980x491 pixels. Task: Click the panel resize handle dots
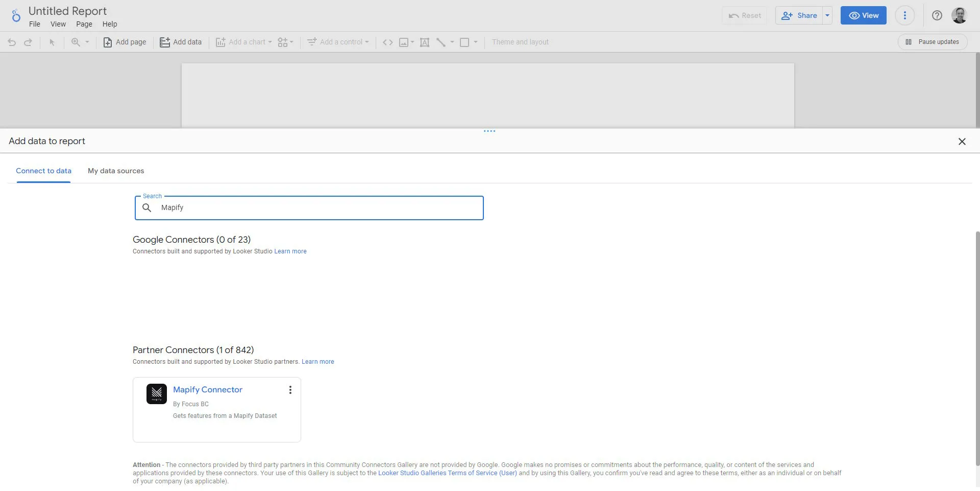(x=489, y=131)
